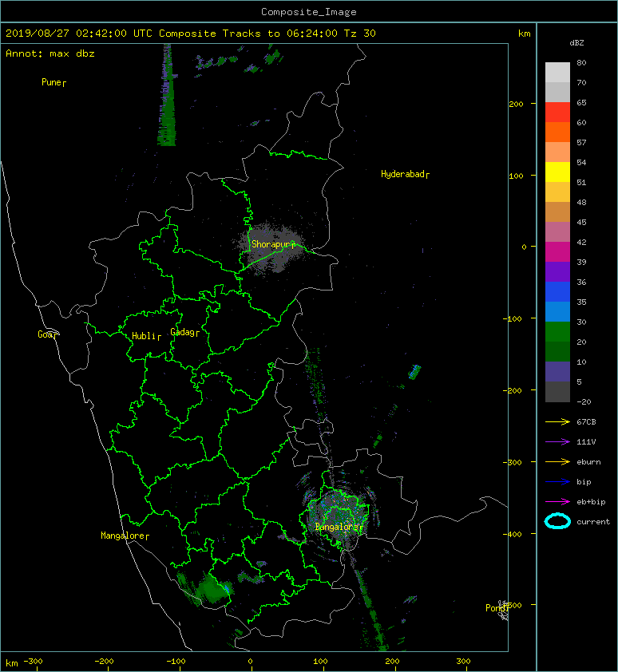Select the Pune city label
This screenshot has width=618, height=672.
53,82
